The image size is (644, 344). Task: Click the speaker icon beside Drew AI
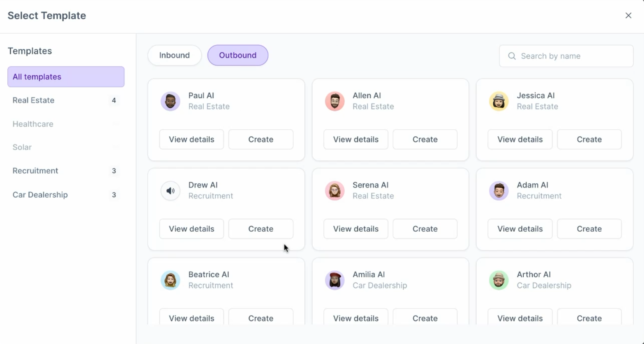(x=170, y=191)
